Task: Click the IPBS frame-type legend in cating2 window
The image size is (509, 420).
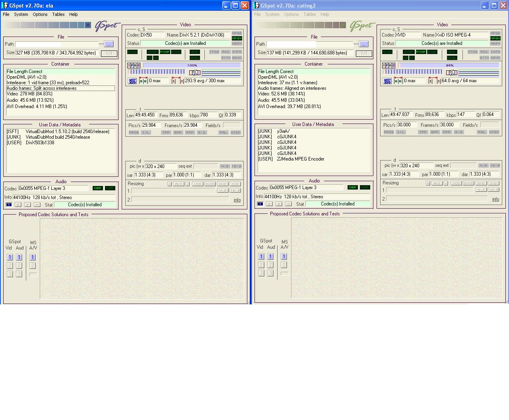Action: (389, 66)
